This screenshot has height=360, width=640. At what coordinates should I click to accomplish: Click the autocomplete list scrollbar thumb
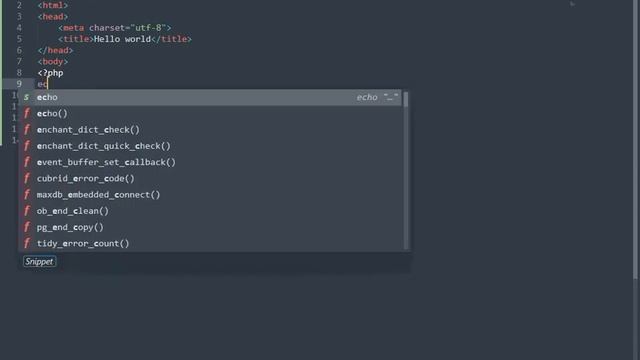[406, 99]
